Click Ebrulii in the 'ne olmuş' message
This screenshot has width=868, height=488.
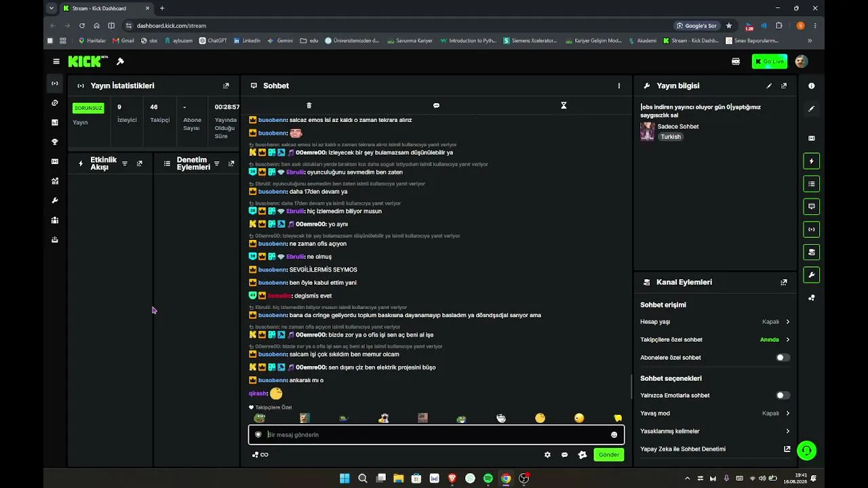click(296, 257)
